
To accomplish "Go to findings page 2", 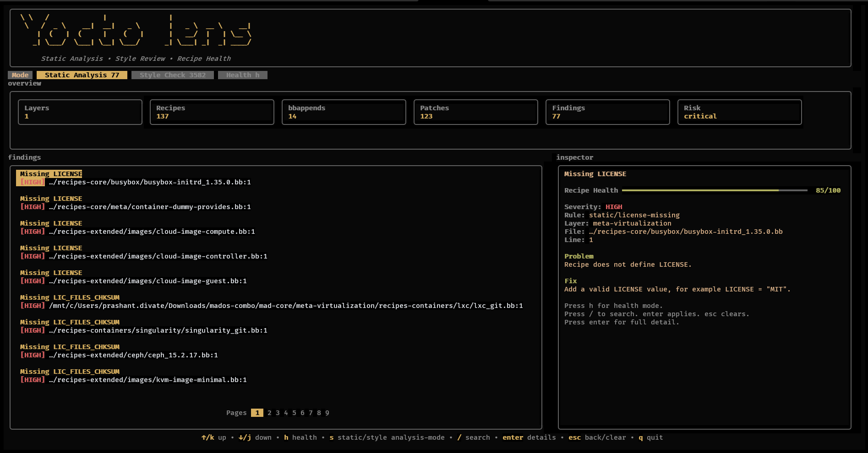I will 269,413.
